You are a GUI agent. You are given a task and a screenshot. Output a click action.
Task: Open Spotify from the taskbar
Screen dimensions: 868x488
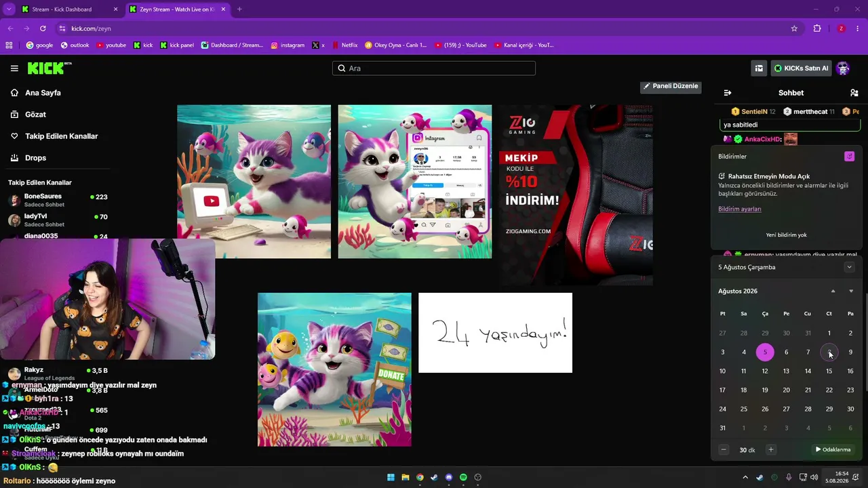click(463, 477)
